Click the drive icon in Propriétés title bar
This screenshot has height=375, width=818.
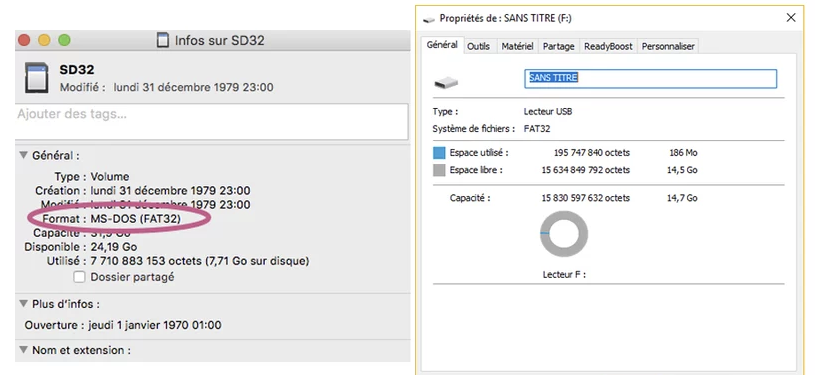[x=429, y=19]
